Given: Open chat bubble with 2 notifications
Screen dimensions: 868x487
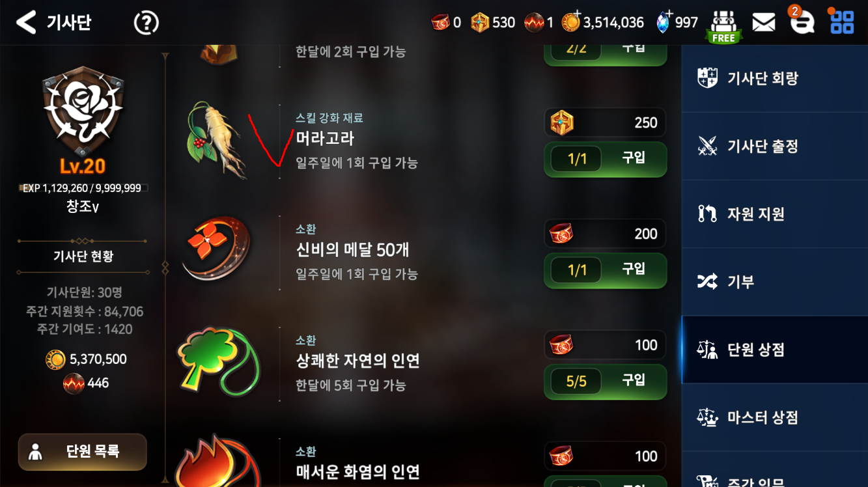Looking at the screenshot, I should pos(802,22).
